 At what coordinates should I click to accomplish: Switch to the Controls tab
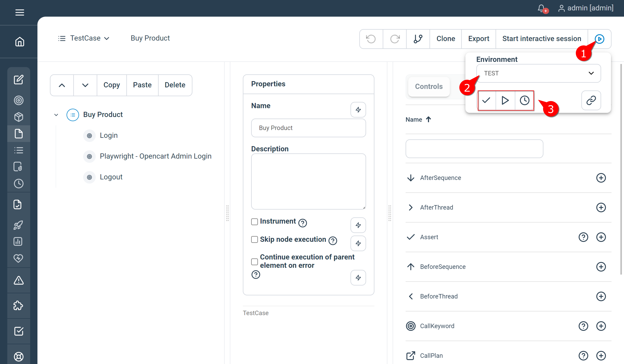click(x=429, y=86)
